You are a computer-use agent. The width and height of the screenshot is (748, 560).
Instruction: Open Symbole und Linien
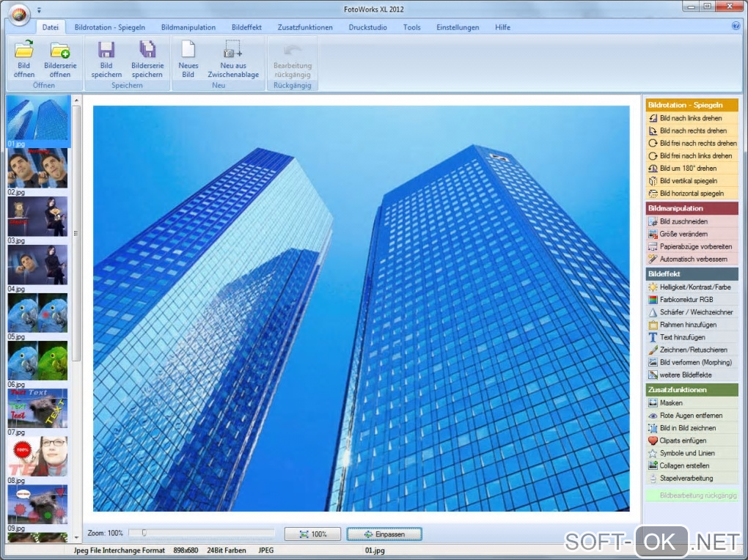click(692, 453)
